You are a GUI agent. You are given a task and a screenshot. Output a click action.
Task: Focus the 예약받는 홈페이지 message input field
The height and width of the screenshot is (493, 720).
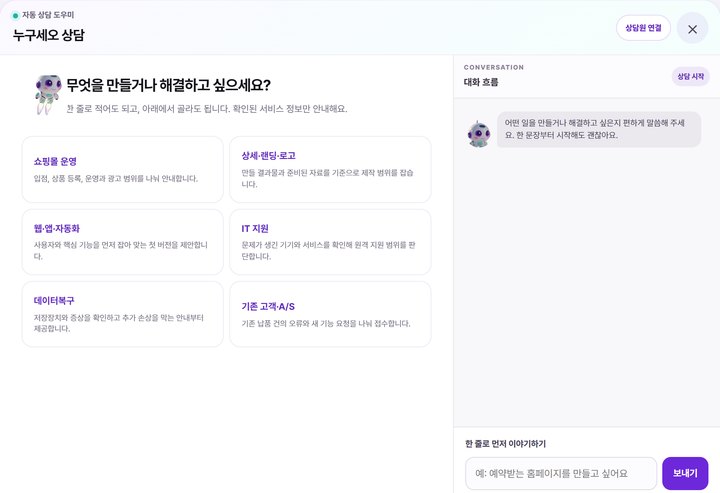coord(561,473)
